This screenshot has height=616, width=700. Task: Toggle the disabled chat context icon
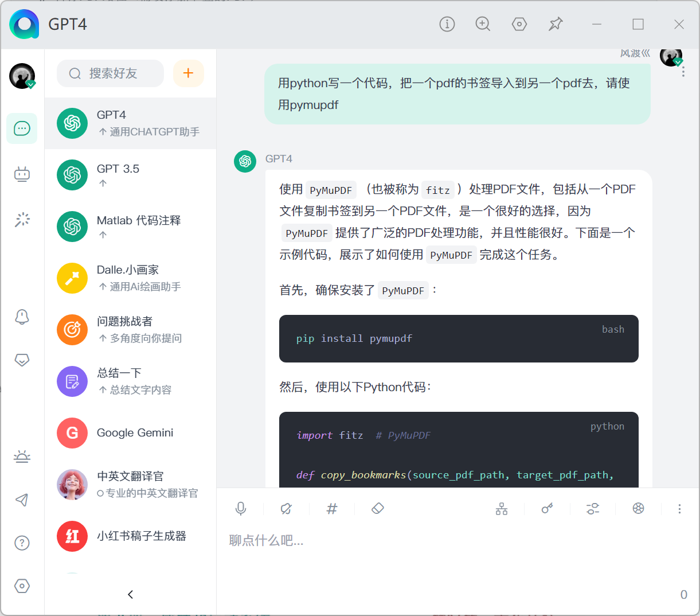point(286,509)
